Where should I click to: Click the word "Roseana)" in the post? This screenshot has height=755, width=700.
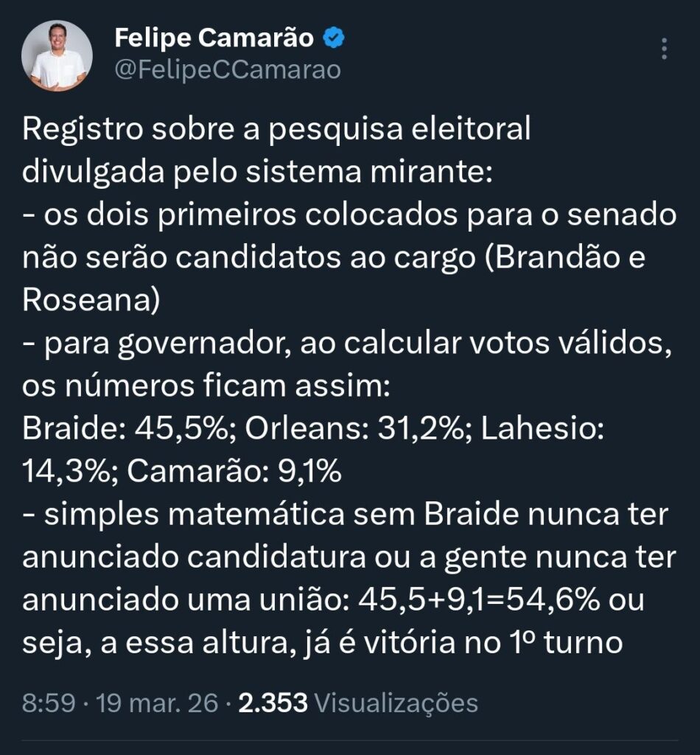click(91, 300)
